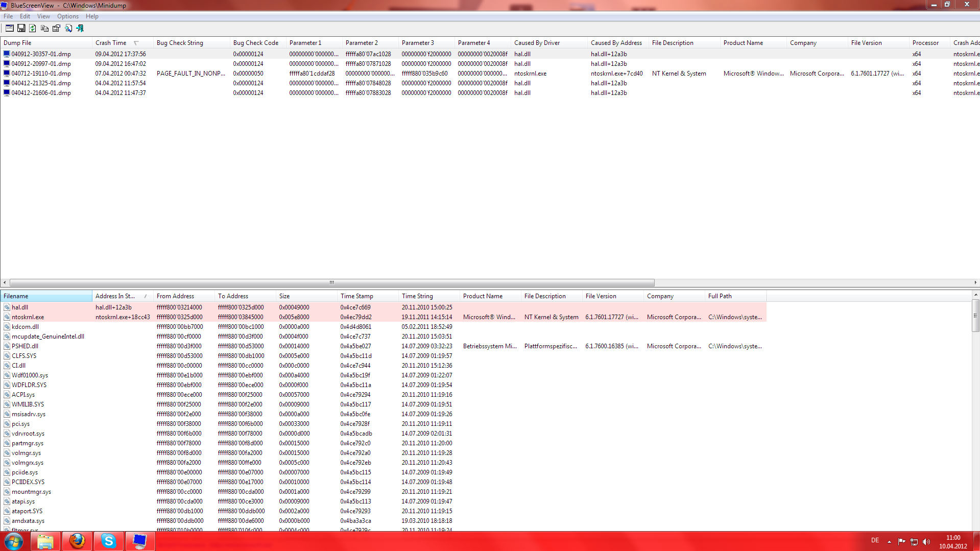Open Firefox from the taskbar
980x551 pixels.
click(77, 541)
